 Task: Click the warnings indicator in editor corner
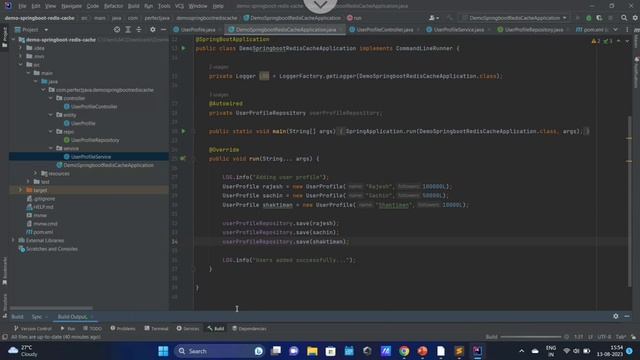pos(596,41)
